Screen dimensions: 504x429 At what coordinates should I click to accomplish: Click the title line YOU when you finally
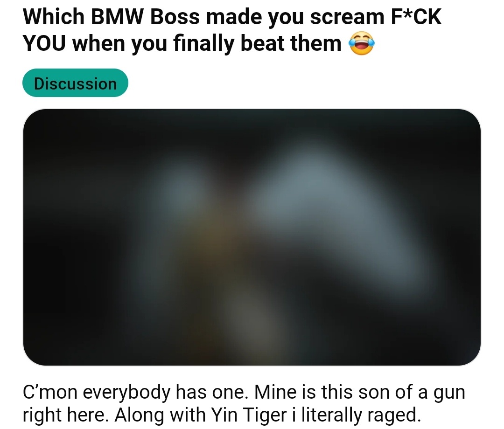pos(182,43)
